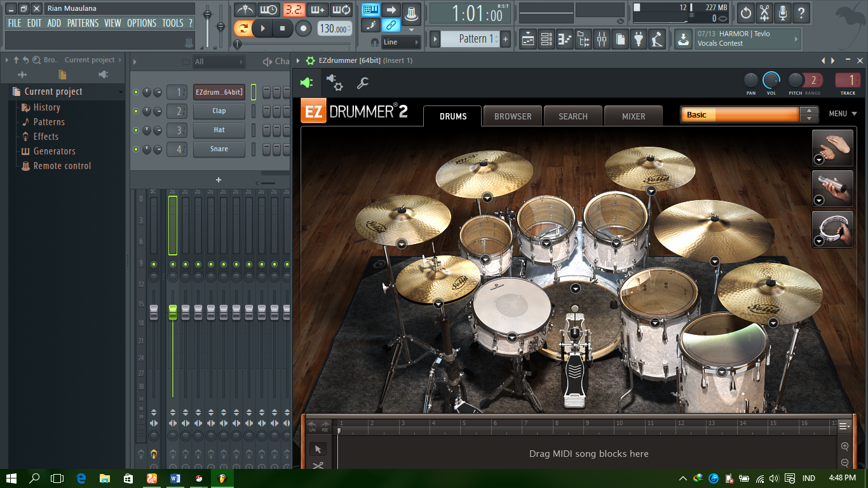This screenshot has width=868, height=488.
Task: Open help with the question mark icon
Action: coord(801,12)
